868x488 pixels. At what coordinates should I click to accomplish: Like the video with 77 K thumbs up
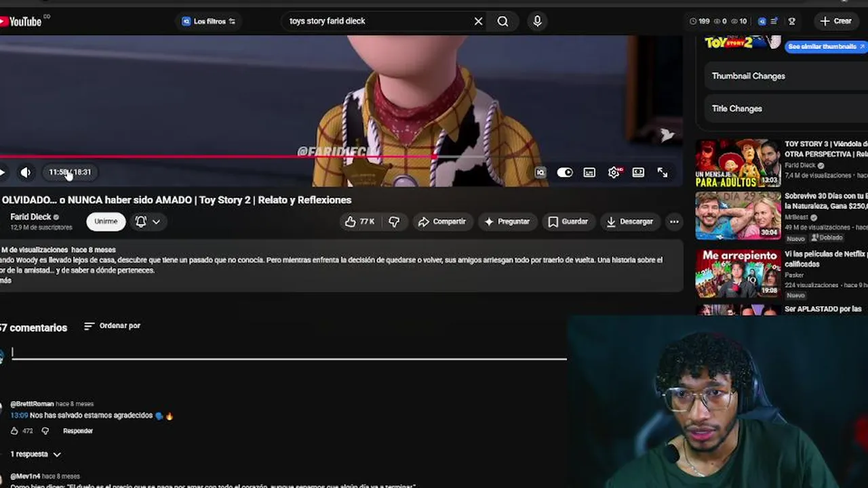click(359, 222)
